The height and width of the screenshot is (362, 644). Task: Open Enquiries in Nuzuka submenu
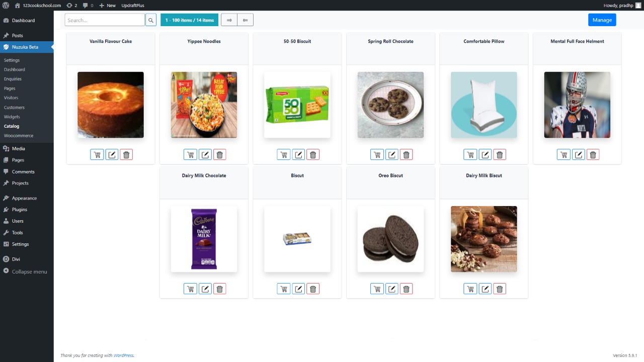coord(13,79)
